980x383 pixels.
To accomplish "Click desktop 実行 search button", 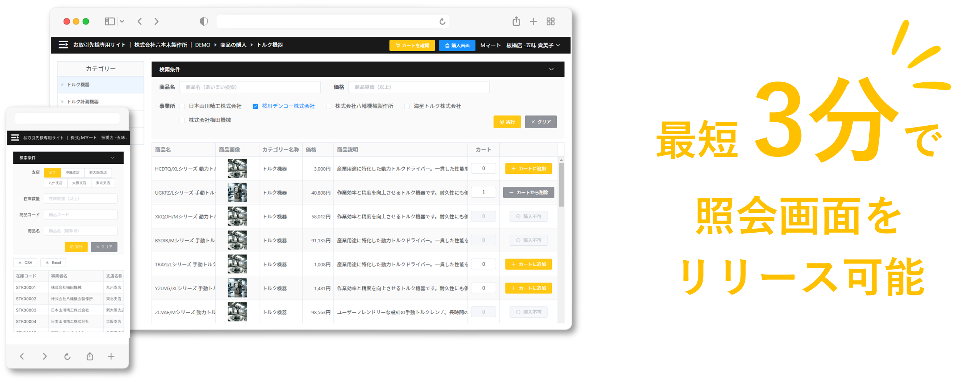I will (507, 122).
